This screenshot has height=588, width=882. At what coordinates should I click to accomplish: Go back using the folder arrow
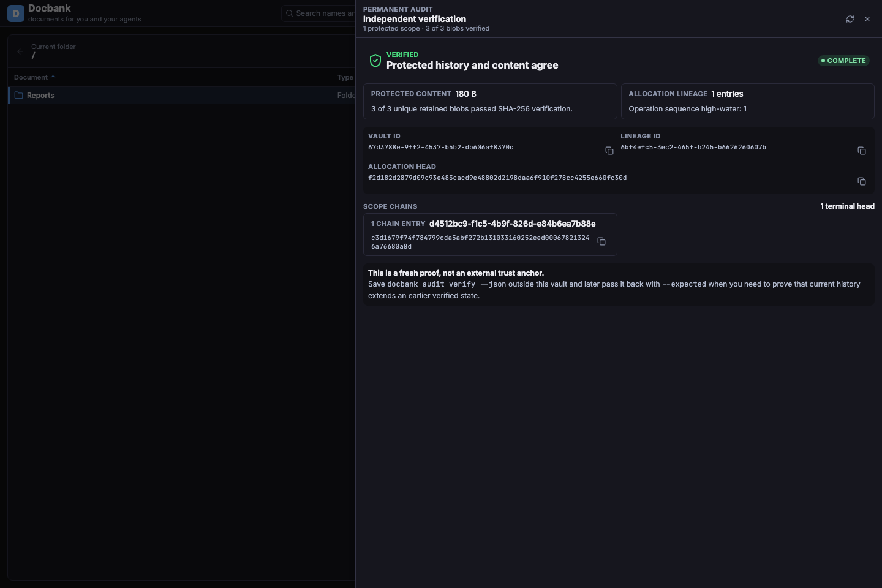[x=20, y=51]
